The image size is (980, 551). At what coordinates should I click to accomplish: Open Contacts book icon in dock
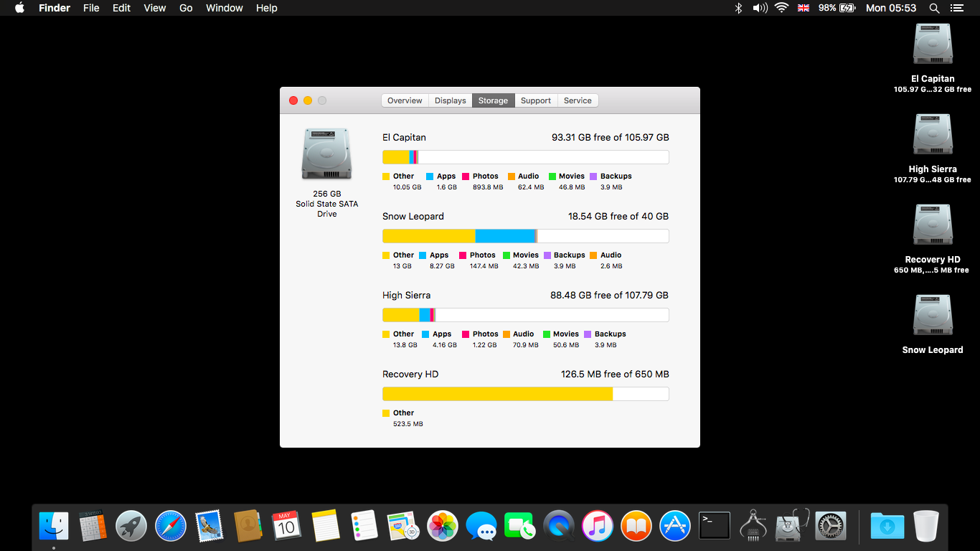248,526
